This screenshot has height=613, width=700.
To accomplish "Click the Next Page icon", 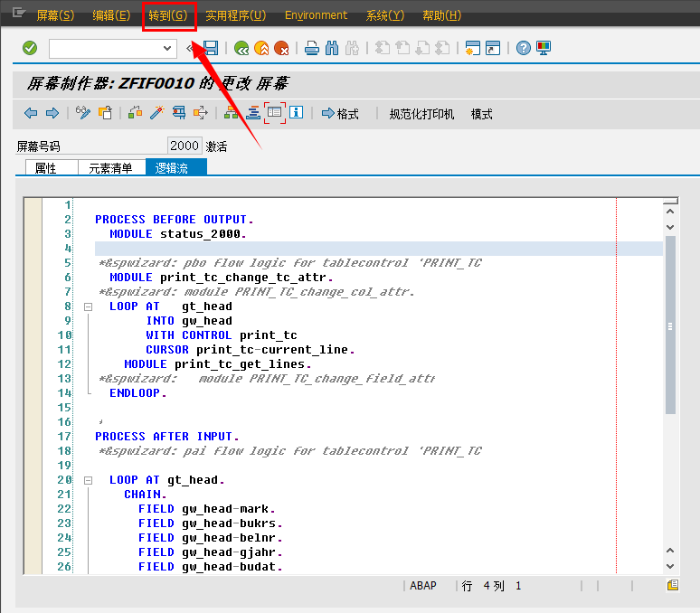I will click(x=422, y=48).
